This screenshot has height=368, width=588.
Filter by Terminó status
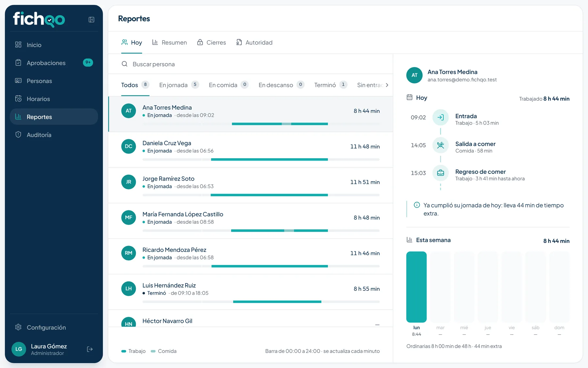[331, 85]
